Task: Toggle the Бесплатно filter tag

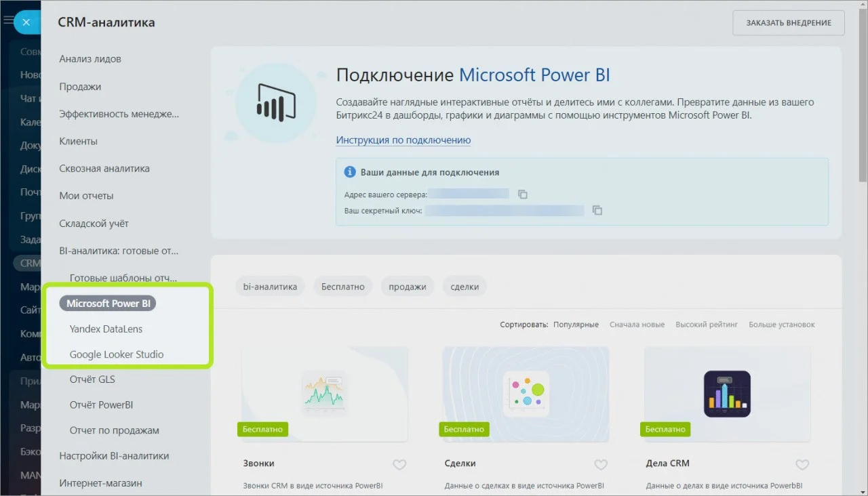Action: click(x=342, y=287)
